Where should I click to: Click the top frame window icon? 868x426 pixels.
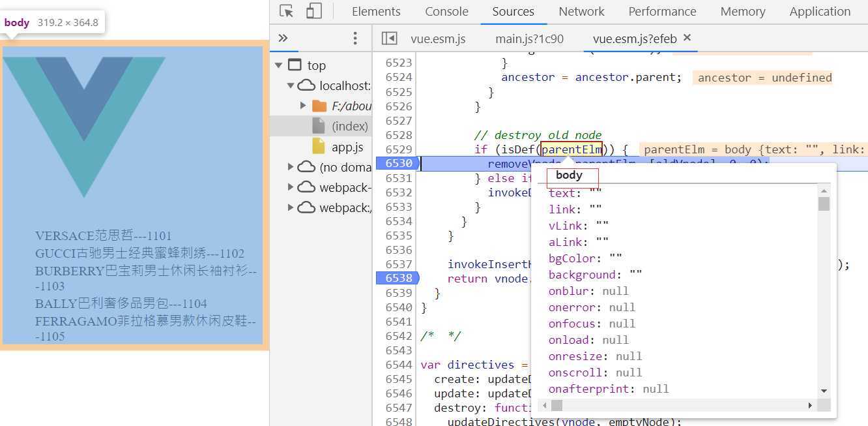coord(295,65)
